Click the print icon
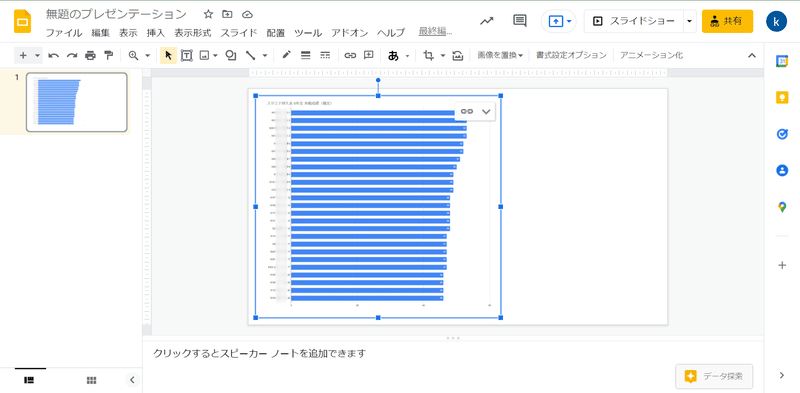Viewport: 800px width, 393px height. (90, 56)
